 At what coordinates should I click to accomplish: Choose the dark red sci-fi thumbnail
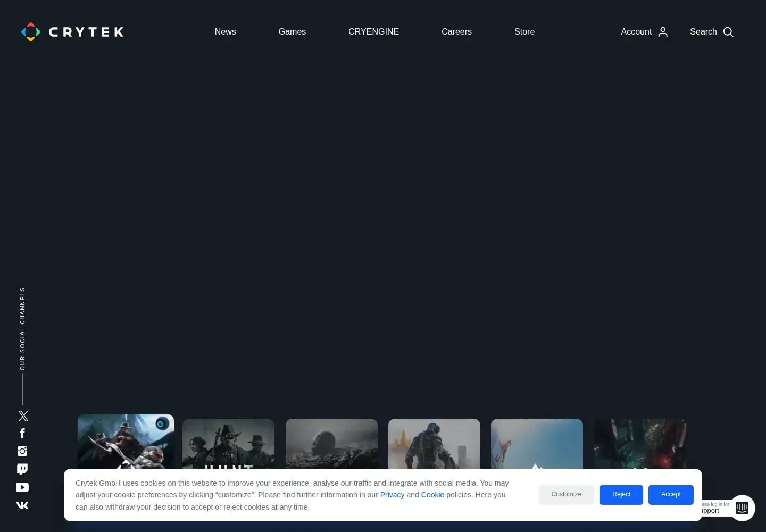(640, 444)
